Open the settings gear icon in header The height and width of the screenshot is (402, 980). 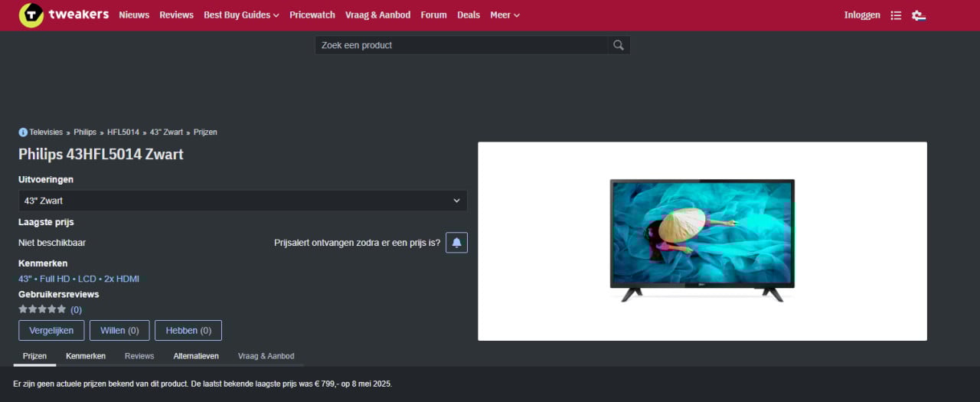919,15
